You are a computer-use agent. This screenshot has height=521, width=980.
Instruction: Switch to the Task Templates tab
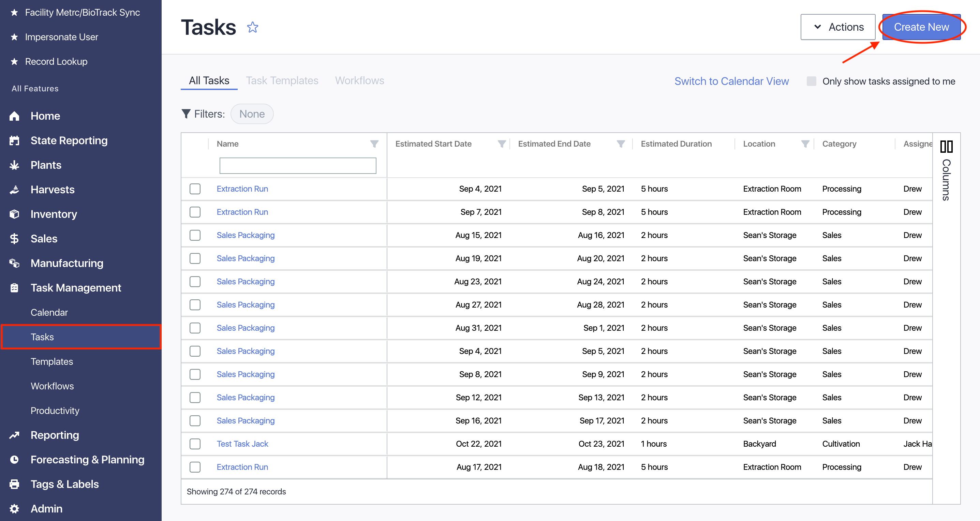(x=282, y=80)
